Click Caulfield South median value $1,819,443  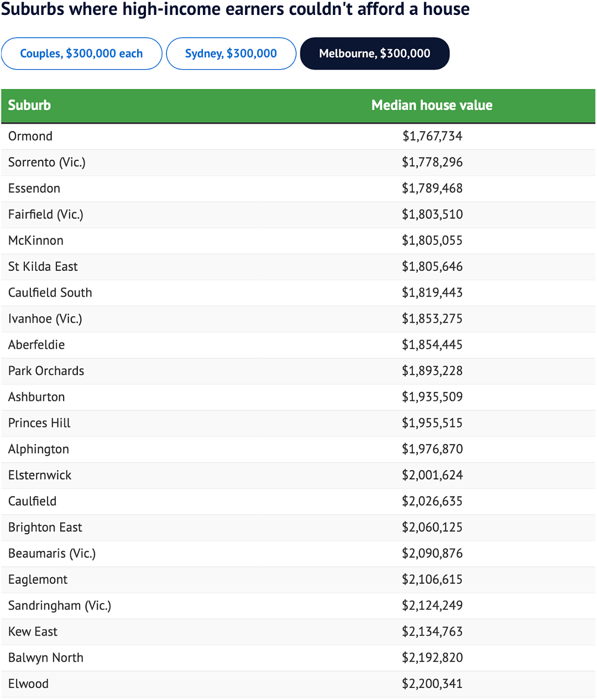(432, 293)
